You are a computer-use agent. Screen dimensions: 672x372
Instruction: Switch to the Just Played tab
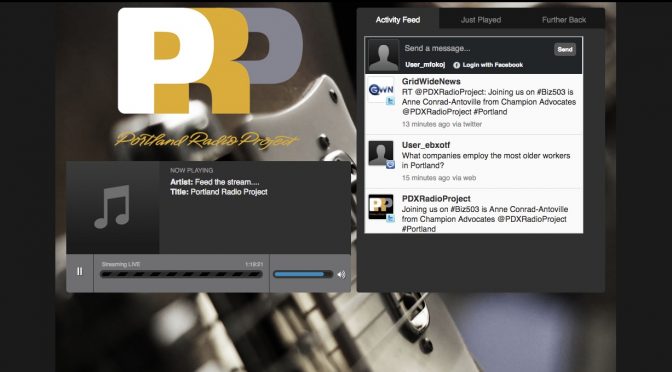(481, 20)
